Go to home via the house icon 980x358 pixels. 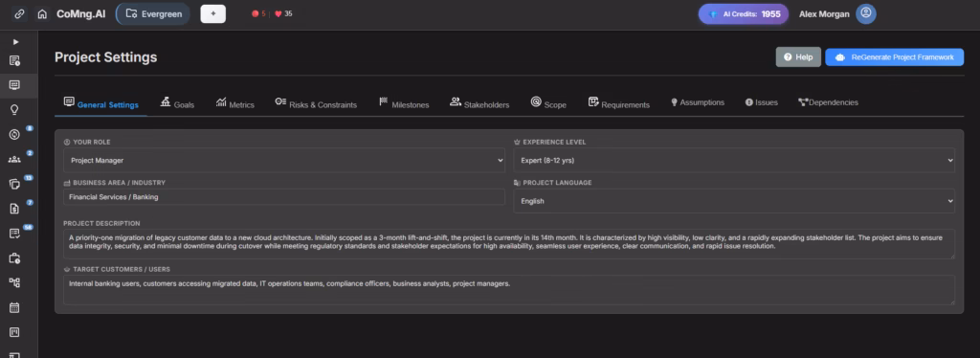42,13
